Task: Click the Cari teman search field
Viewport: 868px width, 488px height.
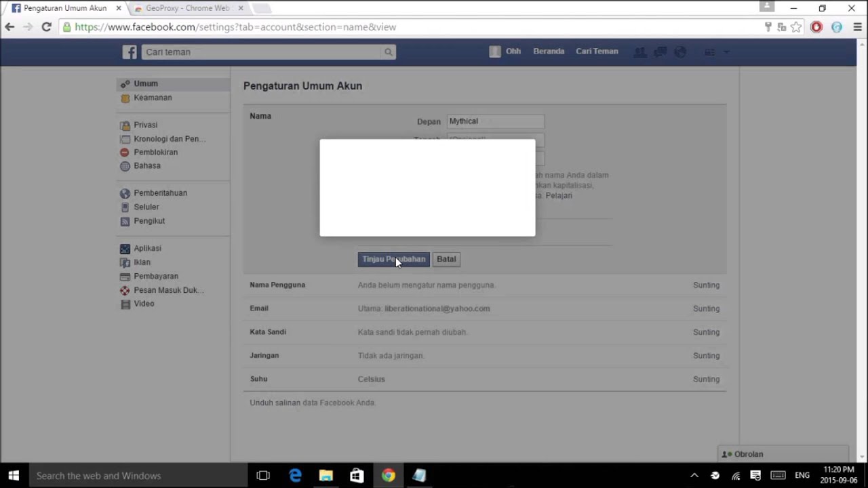Action: (262, 52)
